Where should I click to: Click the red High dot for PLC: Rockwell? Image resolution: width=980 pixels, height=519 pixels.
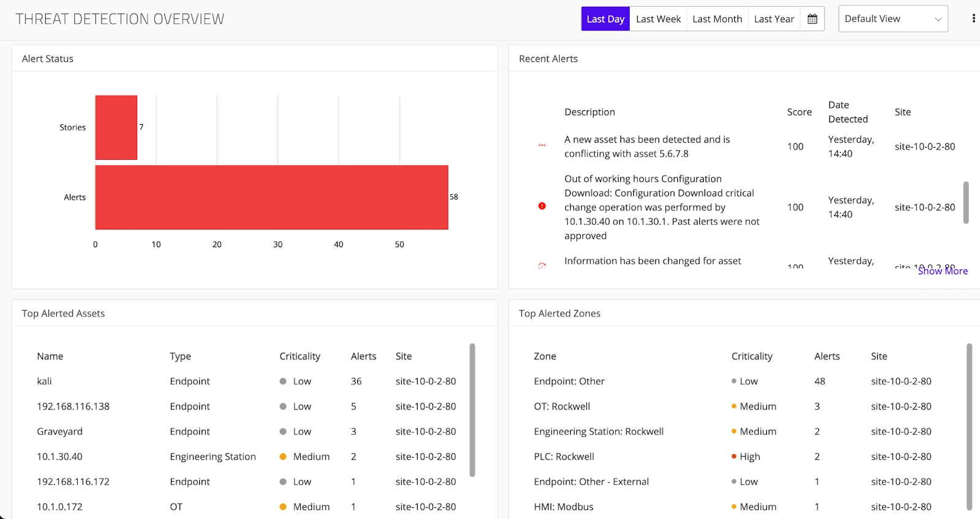734,457
